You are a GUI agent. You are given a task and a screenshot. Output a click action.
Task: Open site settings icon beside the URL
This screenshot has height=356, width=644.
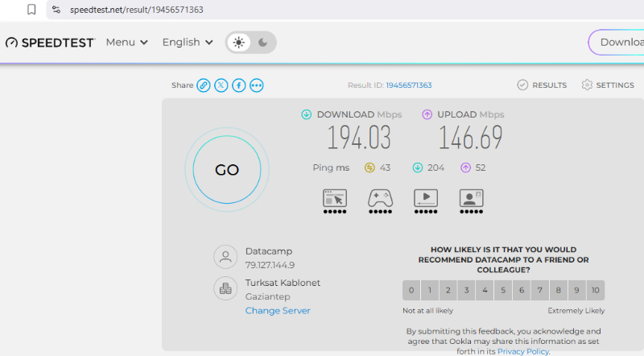click(x=56, y=10)
